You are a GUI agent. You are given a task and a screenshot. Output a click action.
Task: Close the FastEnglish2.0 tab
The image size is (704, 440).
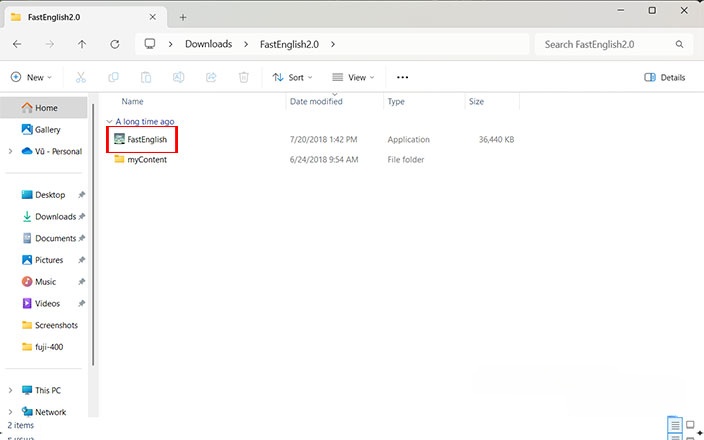pos(153,17)
